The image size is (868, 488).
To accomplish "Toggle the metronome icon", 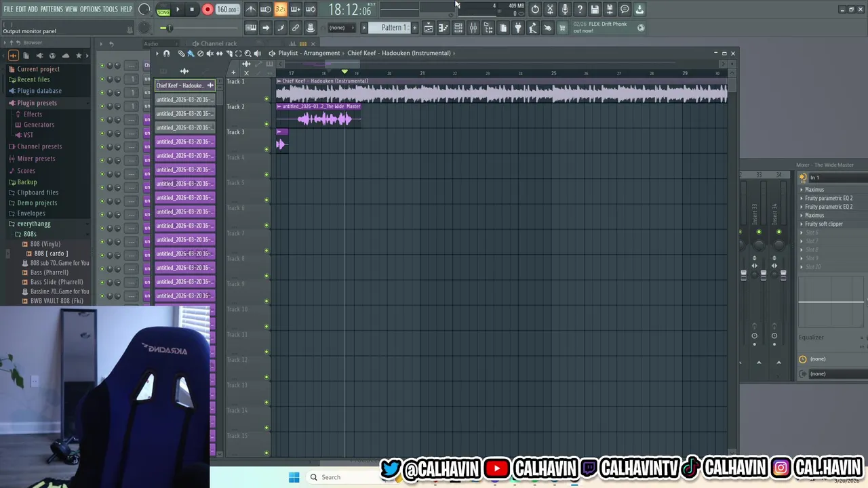I will (x=251, y=9).
